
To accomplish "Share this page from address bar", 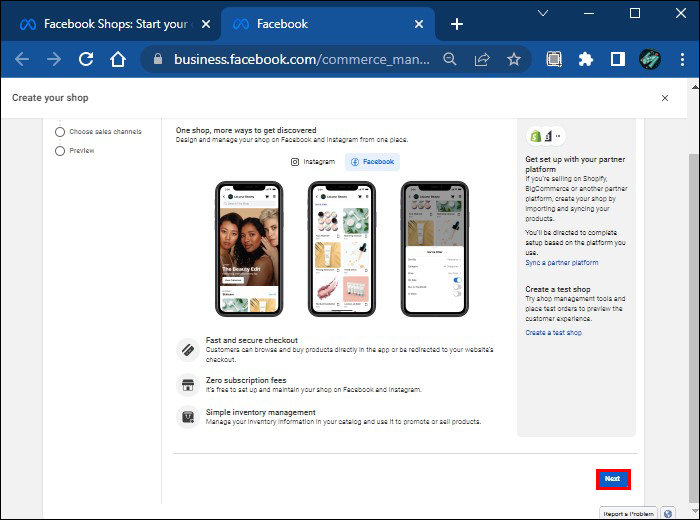I will tap(482, 59).
